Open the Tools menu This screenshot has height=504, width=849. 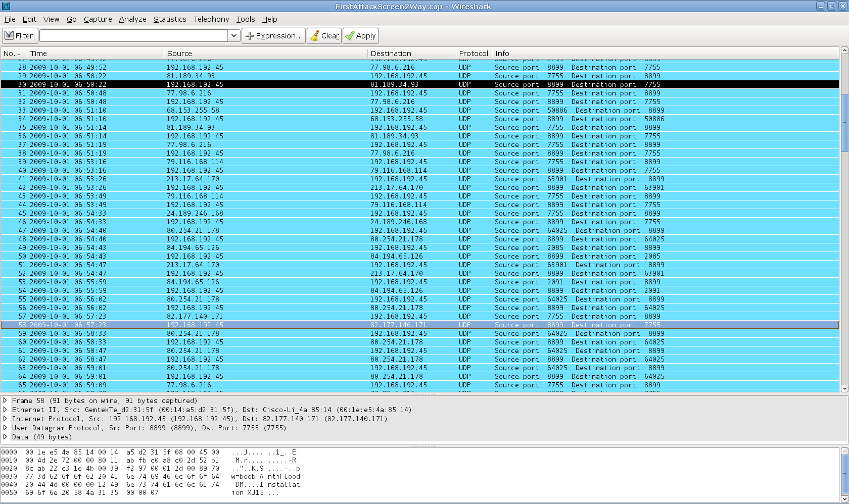click(x=246, y=19)
